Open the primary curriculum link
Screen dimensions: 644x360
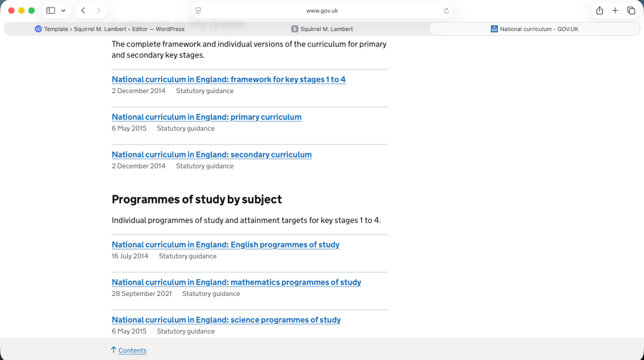point(206,117)
